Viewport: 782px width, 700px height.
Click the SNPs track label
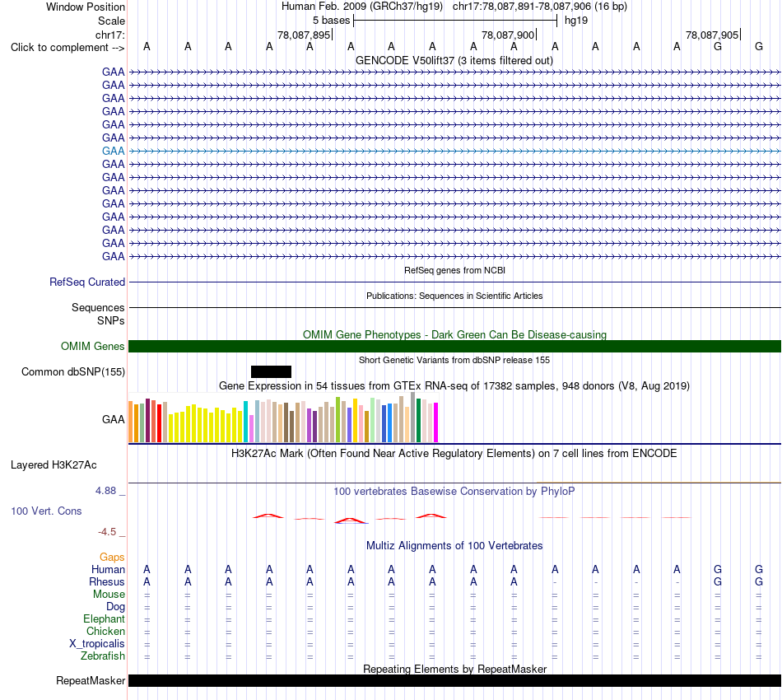pyautogui.click(x=111, y=321)
